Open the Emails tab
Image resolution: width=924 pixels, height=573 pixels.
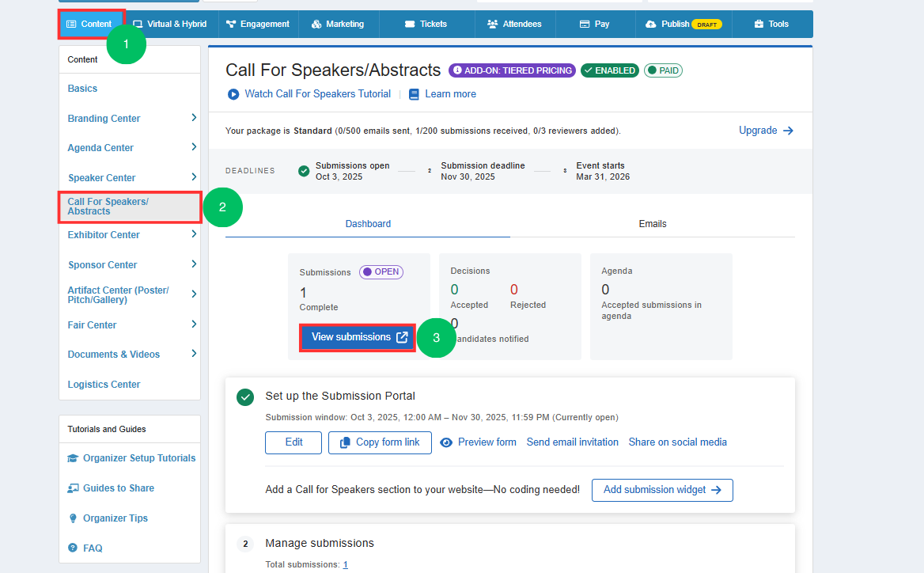652,224
